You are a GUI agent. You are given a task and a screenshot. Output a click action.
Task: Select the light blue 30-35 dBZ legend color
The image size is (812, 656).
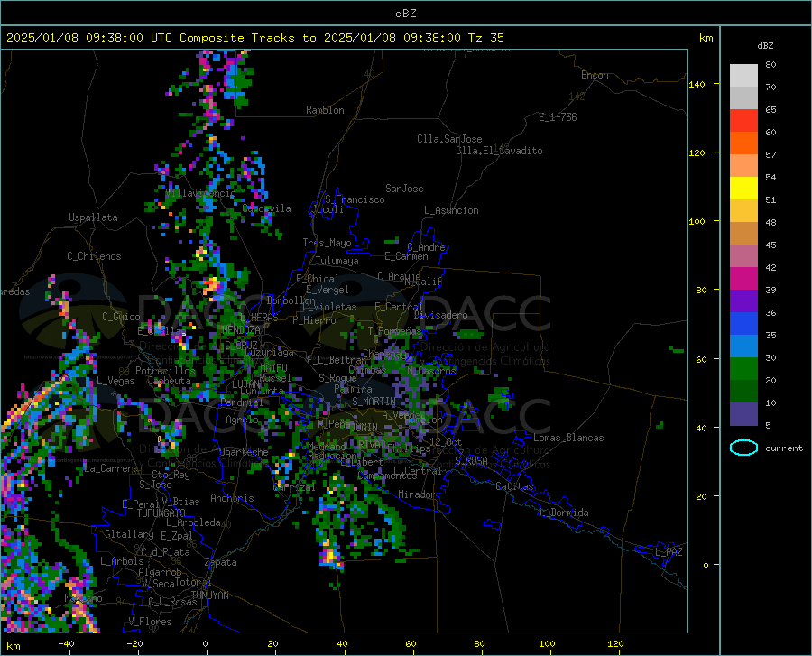[x=743, y=346]
